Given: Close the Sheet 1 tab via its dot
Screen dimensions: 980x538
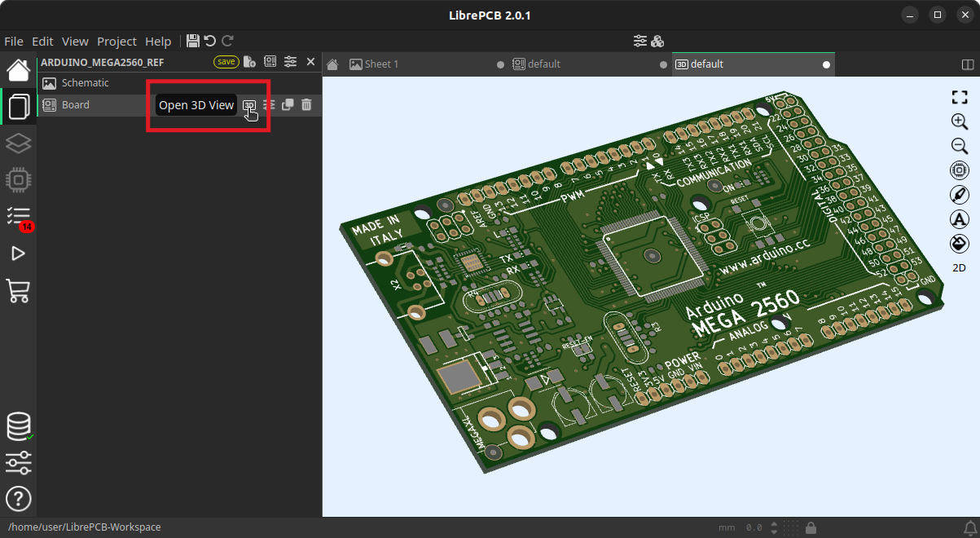Looking at the screenshot, I should pos(500,64).
